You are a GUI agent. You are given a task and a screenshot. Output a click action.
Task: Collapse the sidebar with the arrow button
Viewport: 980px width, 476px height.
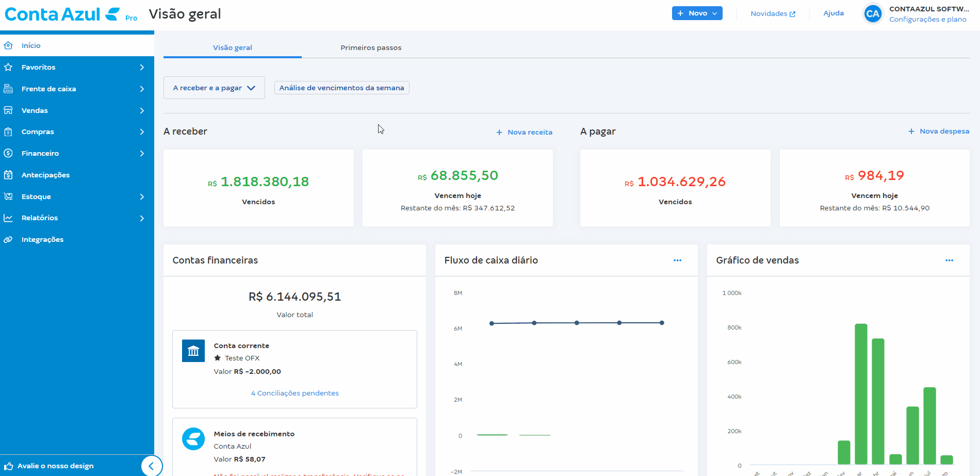[151, 466]
